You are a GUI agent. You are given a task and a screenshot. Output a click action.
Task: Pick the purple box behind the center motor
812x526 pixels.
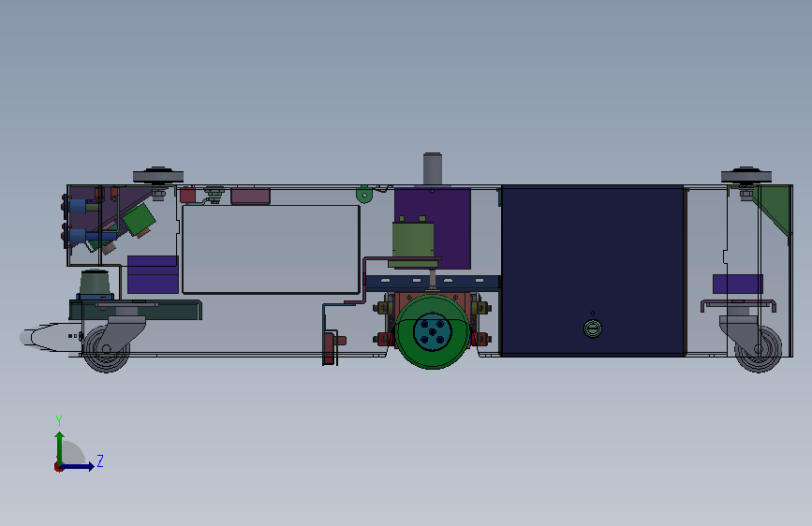pyautogui.click(x=451, y=227)
